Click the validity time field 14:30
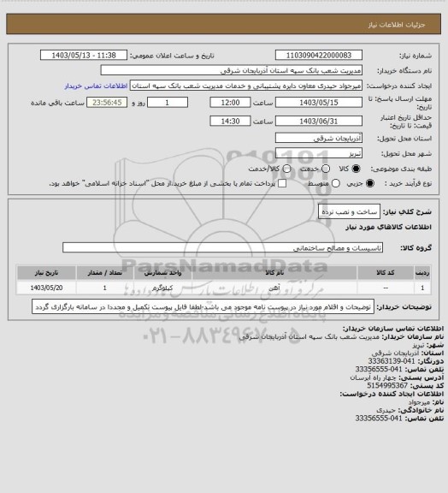448x493 pixels. pos(230,121)
